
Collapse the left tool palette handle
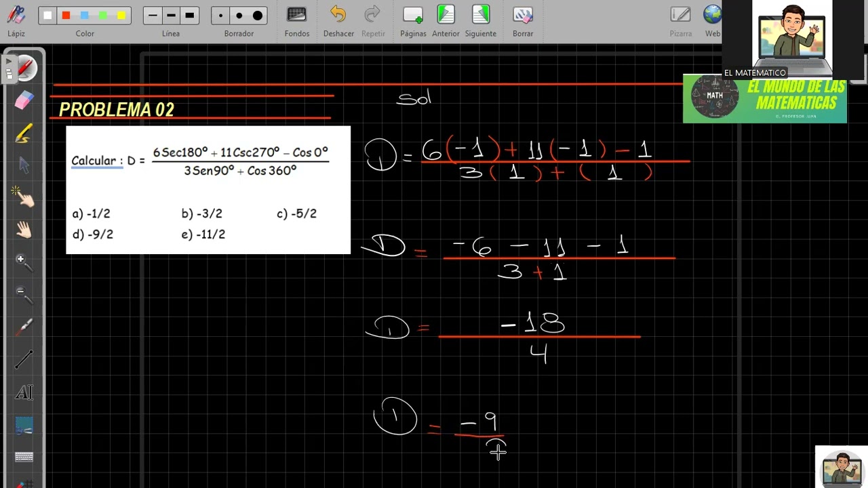[8, 68]
